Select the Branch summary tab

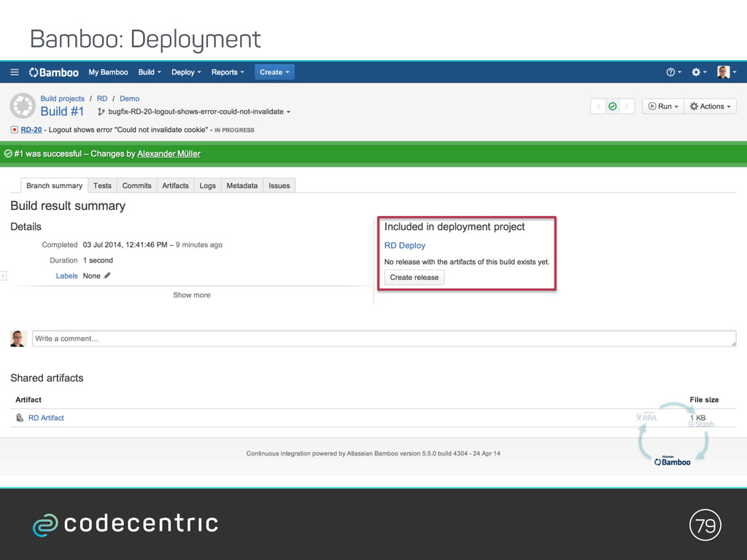[x=54, y=185]
